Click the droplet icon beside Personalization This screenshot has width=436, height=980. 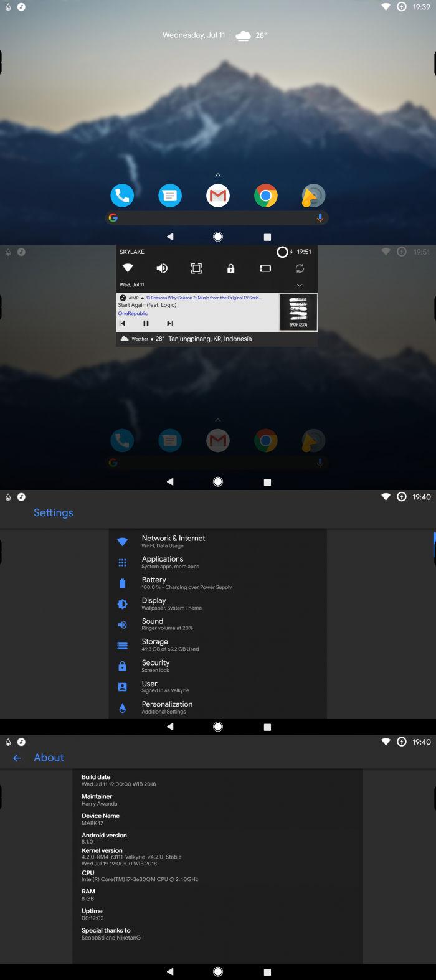point(123,708)
